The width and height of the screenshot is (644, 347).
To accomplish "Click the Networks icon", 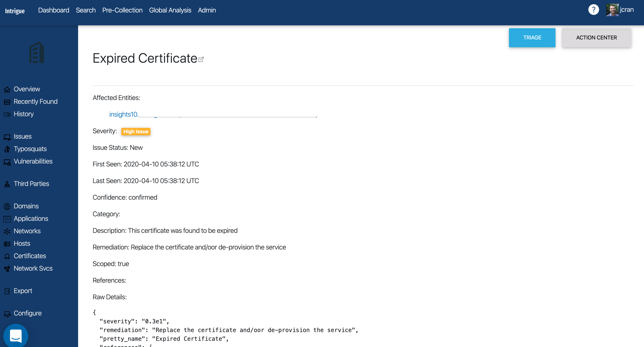I will (x=7, y=231).
